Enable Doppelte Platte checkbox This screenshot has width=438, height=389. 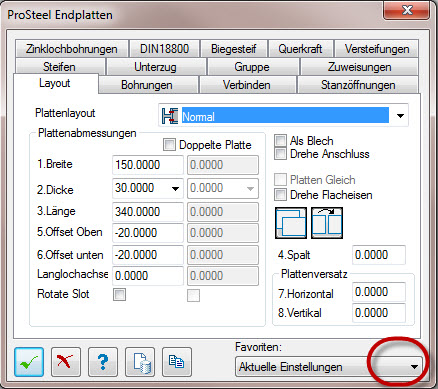pyautogui.click(x=169, y=145)
